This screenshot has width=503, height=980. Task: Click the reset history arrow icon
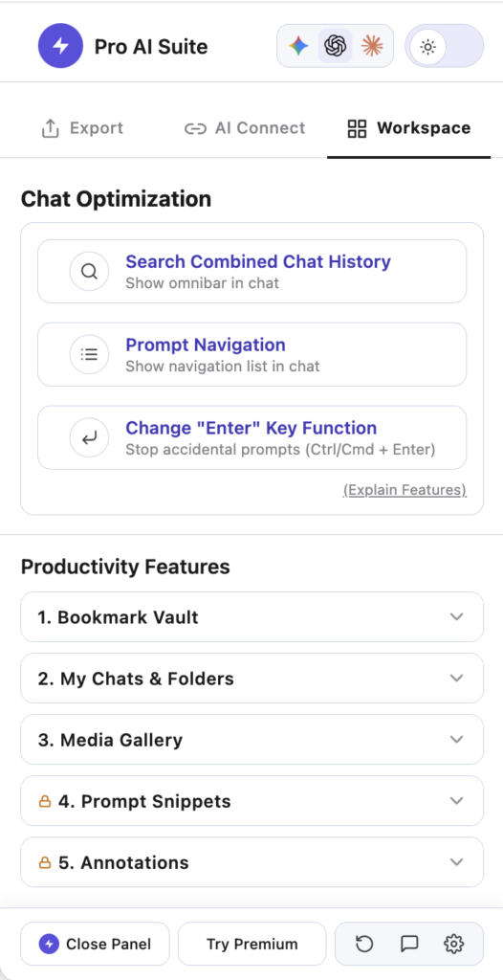pyautogui.click(x=364, y=944)
